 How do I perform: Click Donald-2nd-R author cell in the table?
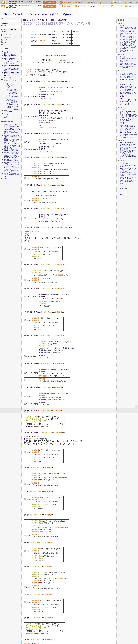coord(57,44)
